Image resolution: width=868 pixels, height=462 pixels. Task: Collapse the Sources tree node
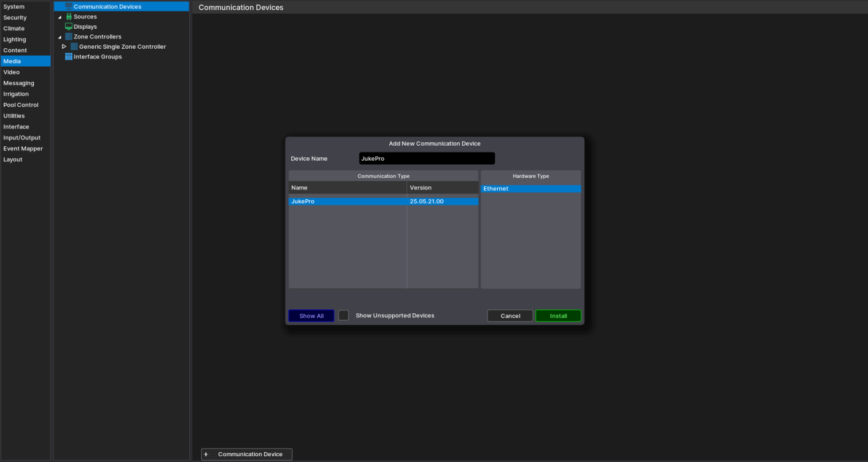click(x=60, y=17)
